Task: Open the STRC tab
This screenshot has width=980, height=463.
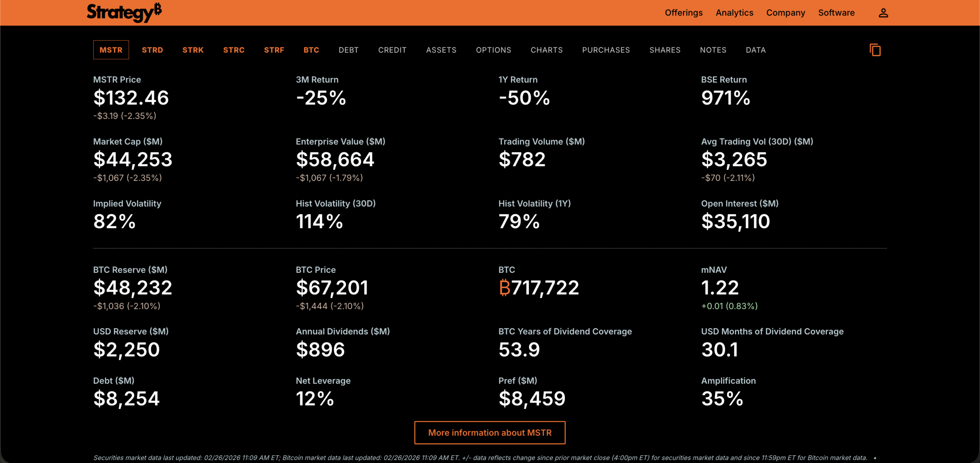Action: tap(234, 50)
